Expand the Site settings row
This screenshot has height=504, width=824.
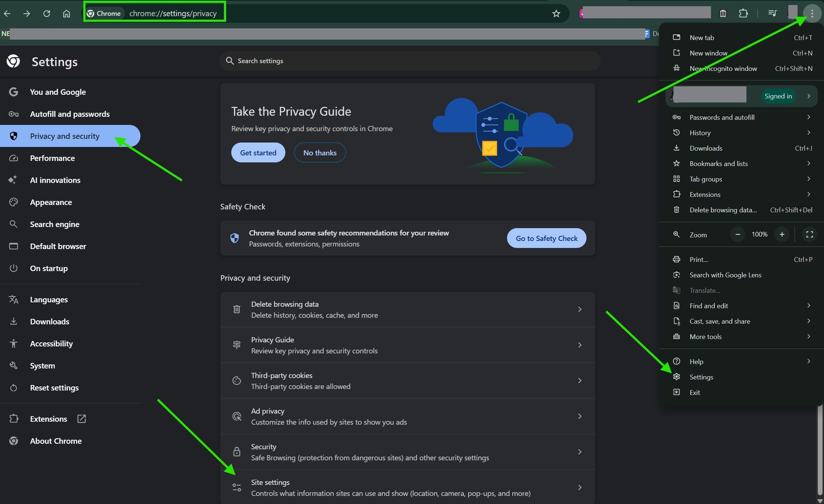point(407,487)
